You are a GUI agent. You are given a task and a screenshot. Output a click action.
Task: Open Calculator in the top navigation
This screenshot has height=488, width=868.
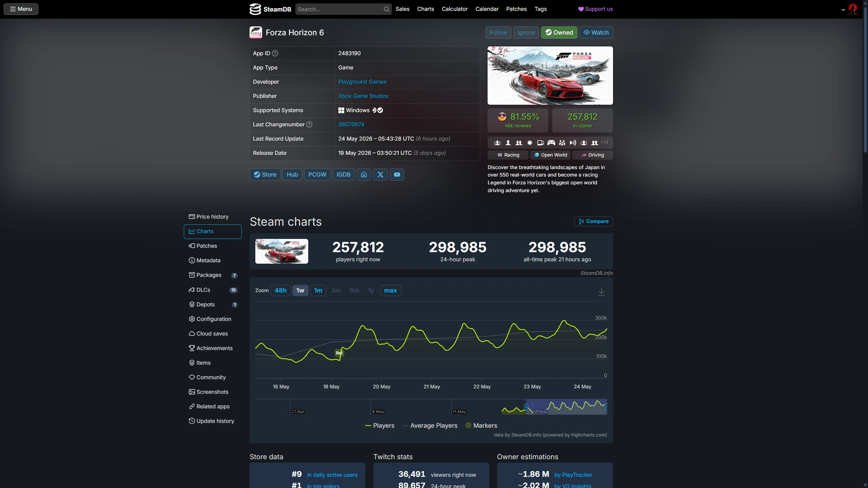point(455,9)
